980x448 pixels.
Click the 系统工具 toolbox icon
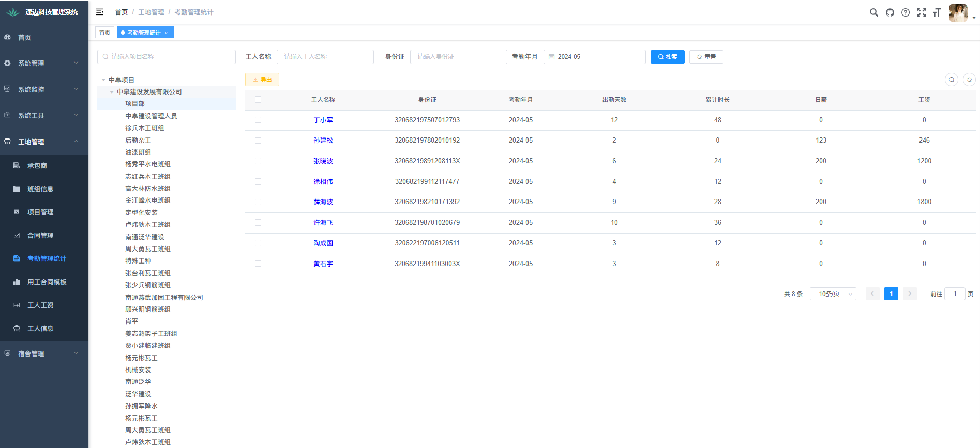coord(7,115)
